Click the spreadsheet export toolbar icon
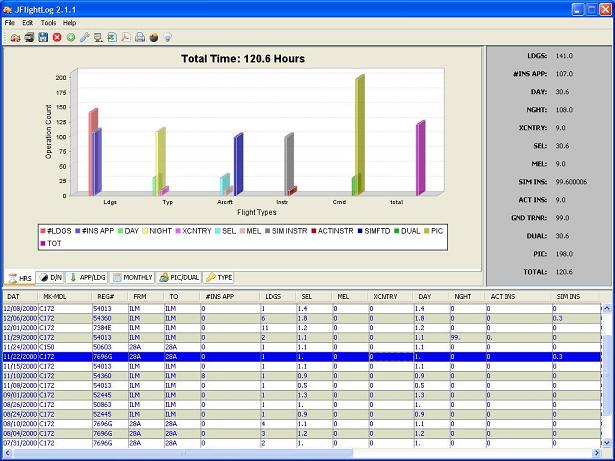The height and width of the screenshot is (461, 615). (112, 37)
